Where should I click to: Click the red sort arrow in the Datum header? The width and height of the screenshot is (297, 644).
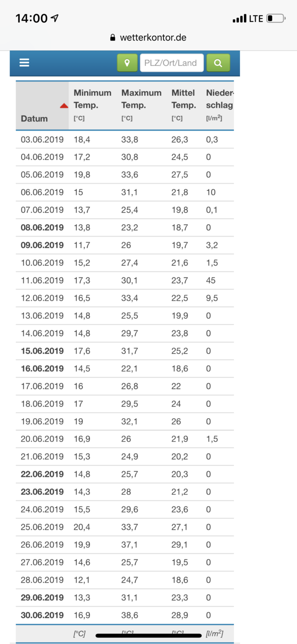click(64, 106)
